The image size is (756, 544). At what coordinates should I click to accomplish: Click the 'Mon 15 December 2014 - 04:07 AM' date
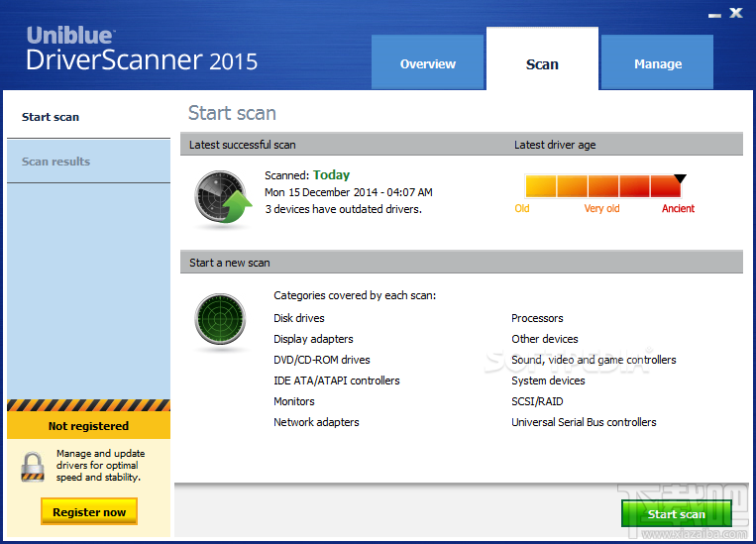coord(349,192)
